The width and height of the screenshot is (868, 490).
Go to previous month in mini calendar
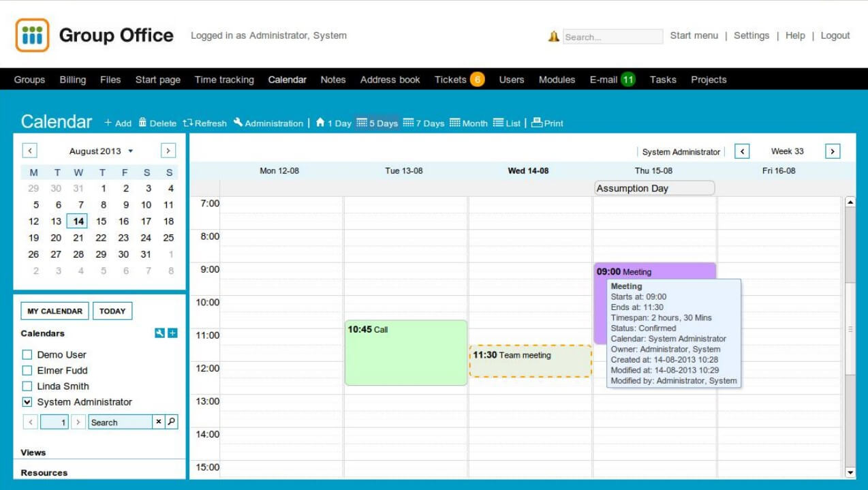point(30,151)
